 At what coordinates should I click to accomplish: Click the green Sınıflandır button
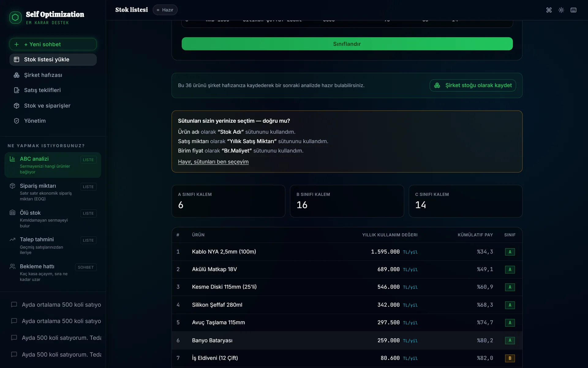tap(347, 44)
